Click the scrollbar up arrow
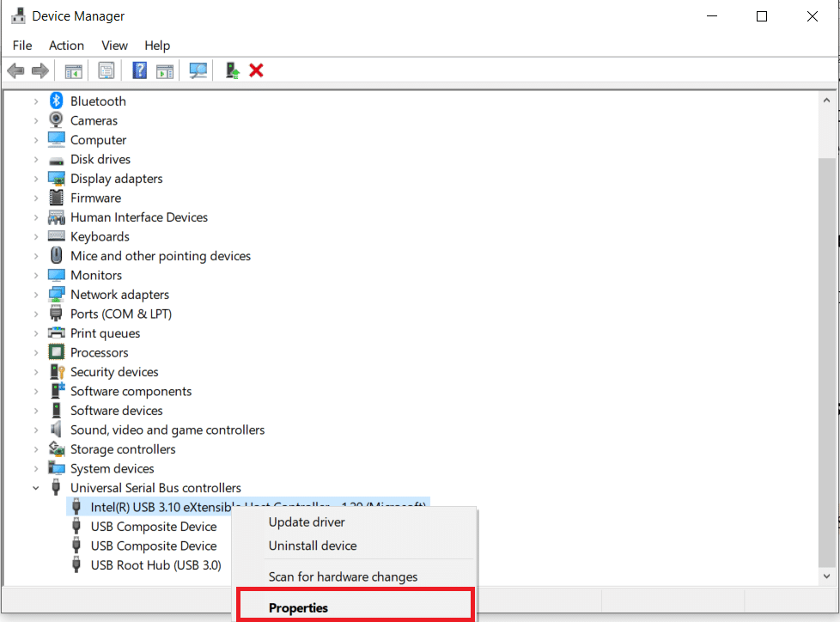This screenshot has width=840, height=622. coord(826,101)
